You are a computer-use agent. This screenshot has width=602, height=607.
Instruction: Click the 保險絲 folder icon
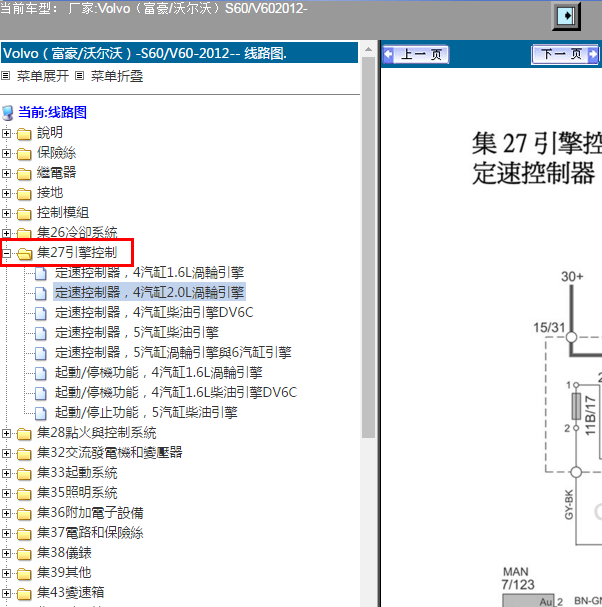coord(24,154)
